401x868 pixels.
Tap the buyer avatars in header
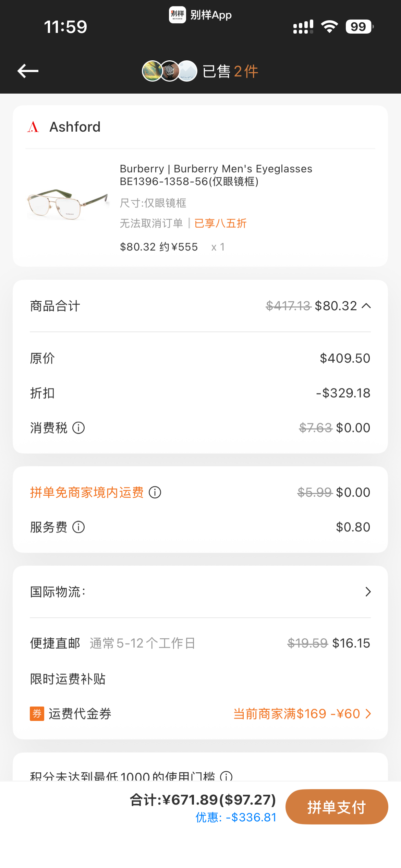pos(170,71)
